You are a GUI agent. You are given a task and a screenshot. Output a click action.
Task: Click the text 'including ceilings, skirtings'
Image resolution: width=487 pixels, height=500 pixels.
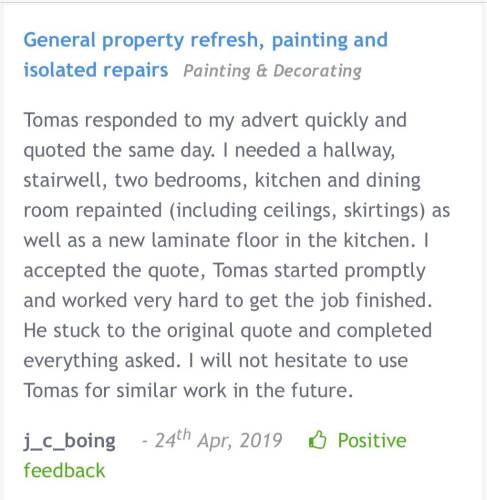(x=298, y=211)
